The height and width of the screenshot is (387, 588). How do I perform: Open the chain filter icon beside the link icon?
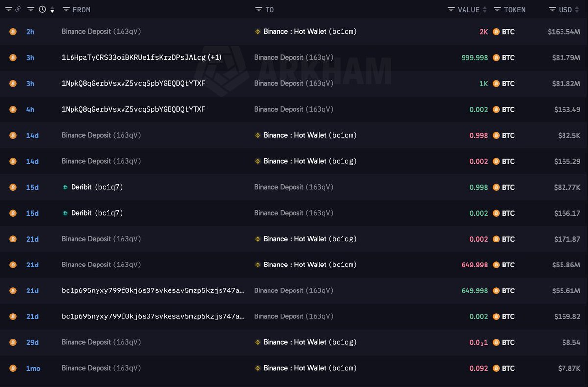pyautogui.click(x=9, y=9)
